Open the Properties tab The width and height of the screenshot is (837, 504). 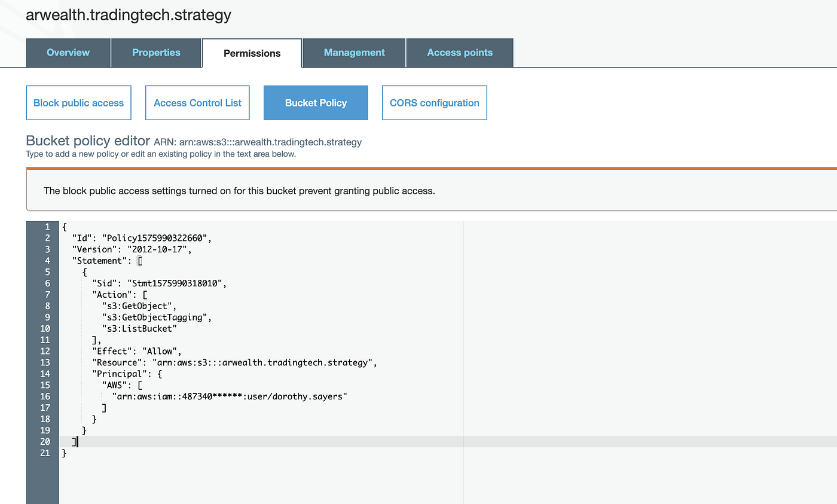click(156, 53)
